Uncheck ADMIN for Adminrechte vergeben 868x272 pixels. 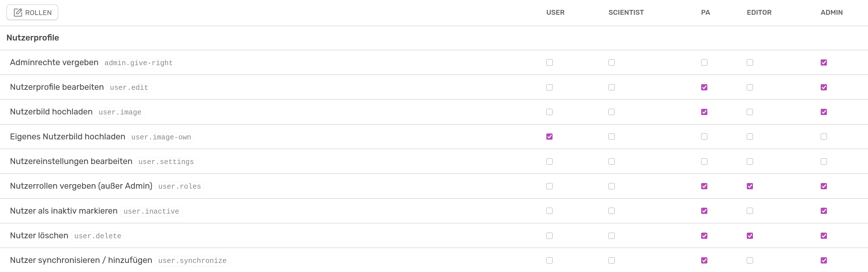click(824, 63)
